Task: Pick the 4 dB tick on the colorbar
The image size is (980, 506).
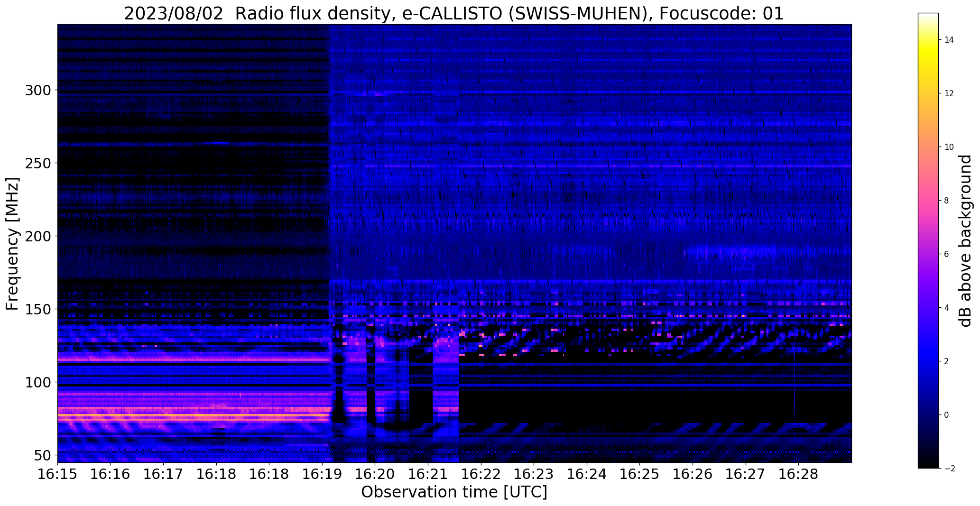Action: [x=947, y=308]
